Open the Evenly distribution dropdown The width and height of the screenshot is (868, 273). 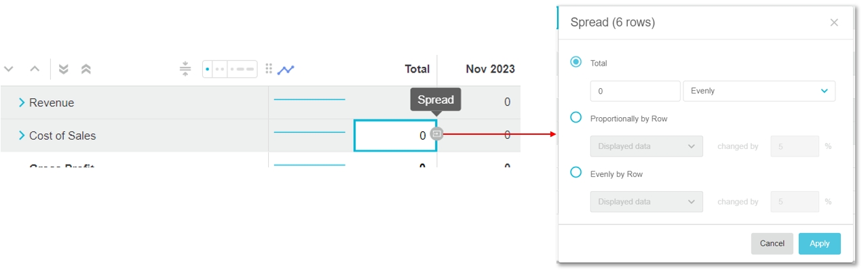759,91
